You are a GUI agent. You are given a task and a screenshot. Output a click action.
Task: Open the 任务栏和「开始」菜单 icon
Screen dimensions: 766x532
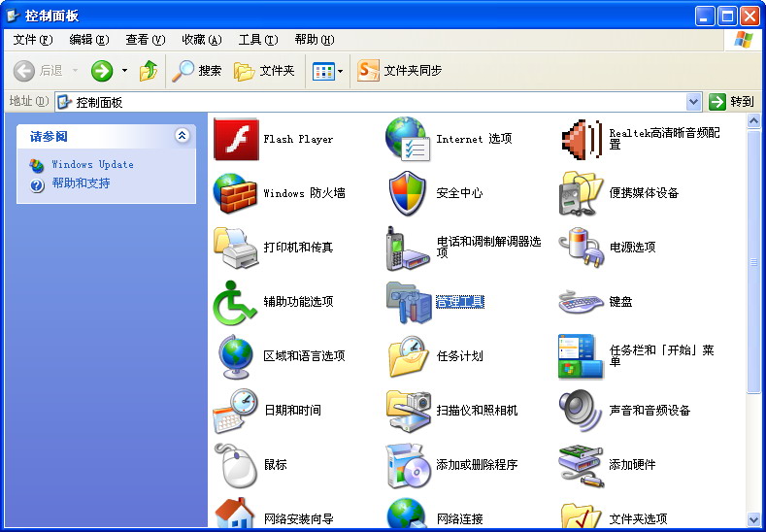tap(581, 356)
